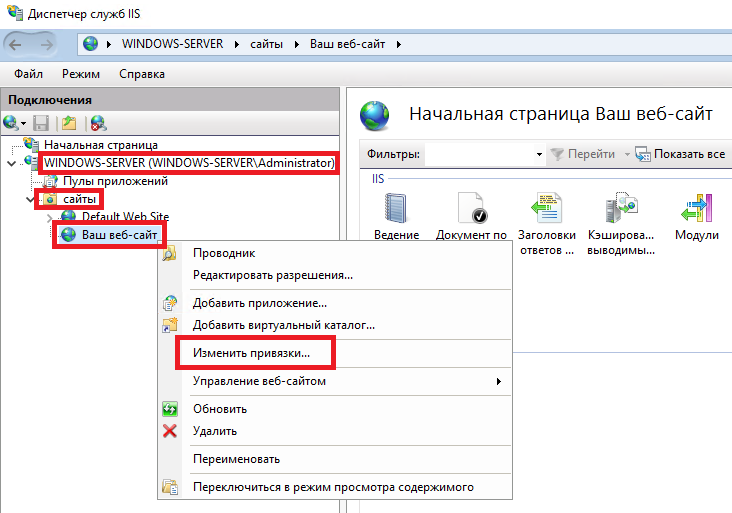Open dropdown arrow on create connection icon
The width and height of the screenshot is (732, 513).
click(23, 124)
